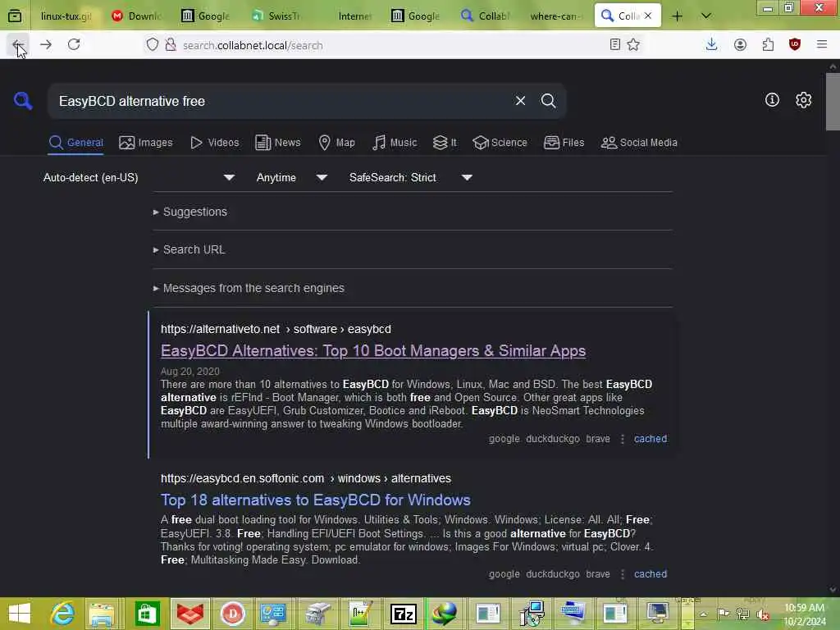Select the Videos search category
The height and width of the screenshot is (630, 840).
pyautogui.click(x=214, y=143)
